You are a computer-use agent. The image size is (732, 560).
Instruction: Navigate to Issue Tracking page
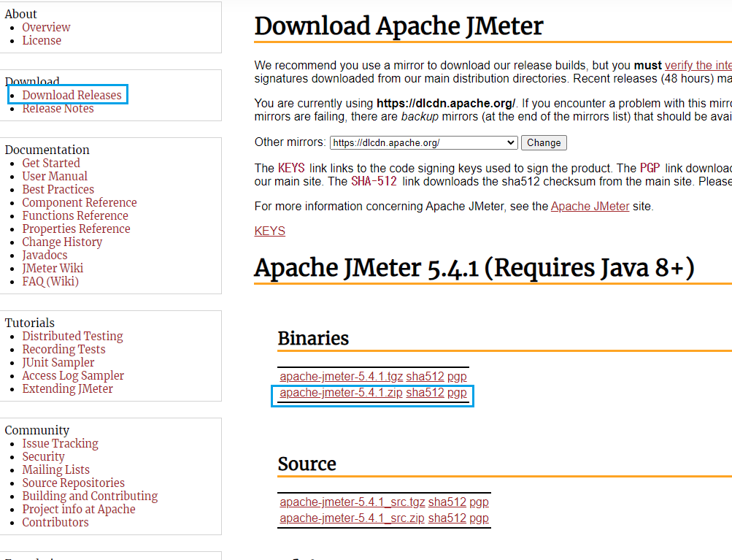tap(60, 443)
